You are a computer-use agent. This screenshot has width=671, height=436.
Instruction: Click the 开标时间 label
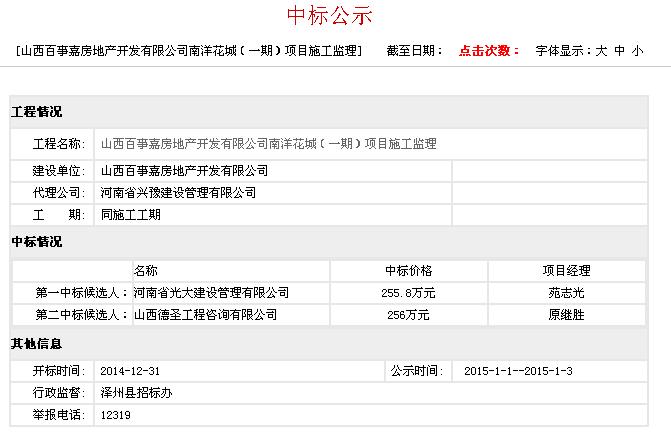tap(59, 371)
